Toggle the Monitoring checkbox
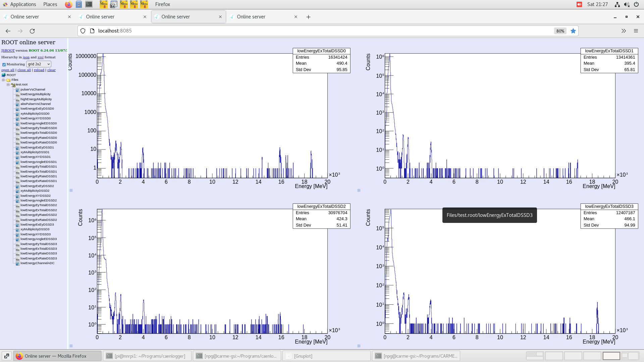This screenshot has width=644, height=362. 4,64
